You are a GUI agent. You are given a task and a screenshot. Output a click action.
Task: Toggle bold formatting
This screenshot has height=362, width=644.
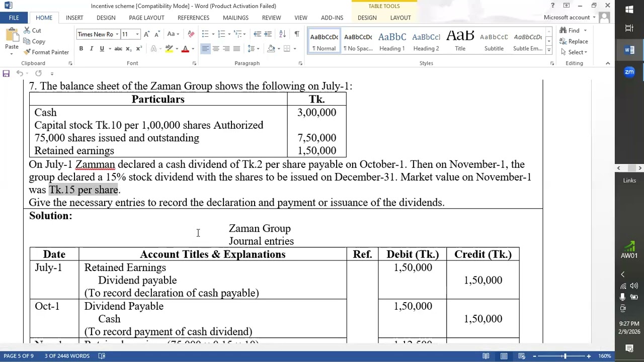point(81,49)
